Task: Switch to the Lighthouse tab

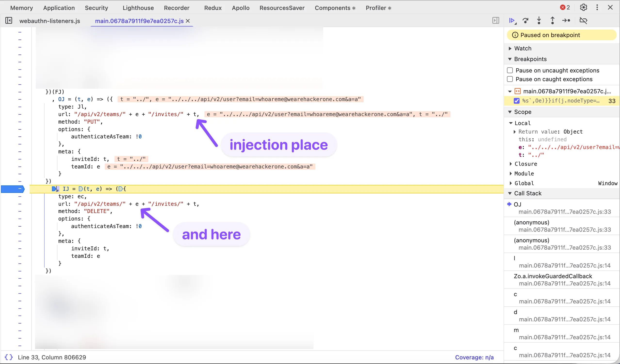Action: click(138, 8)
